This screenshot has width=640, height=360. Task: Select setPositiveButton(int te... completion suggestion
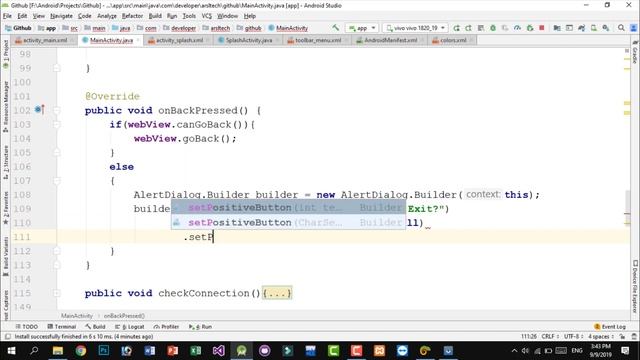pyautogui.click(x=288, y=208)
